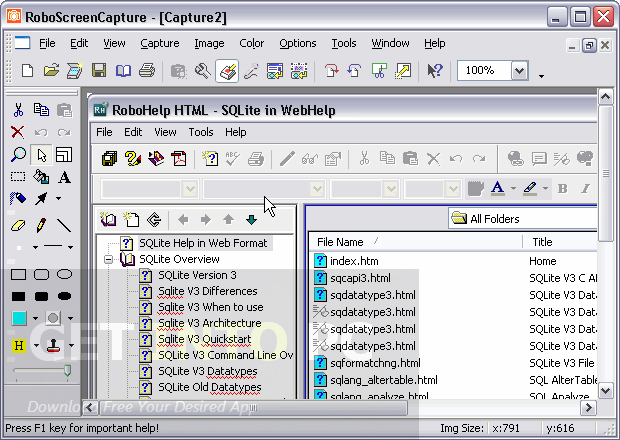Open the Capture menu
The width and height of the screenshot is (620, 440).
(160, 43)
